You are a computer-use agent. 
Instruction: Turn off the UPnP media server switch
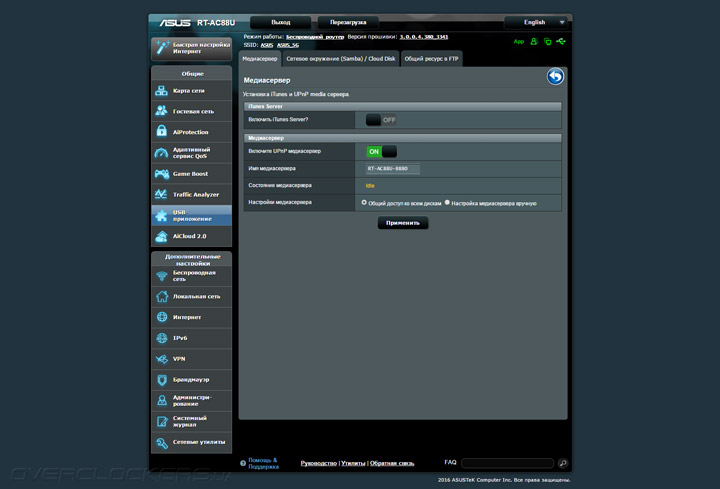tap(381, 152)
